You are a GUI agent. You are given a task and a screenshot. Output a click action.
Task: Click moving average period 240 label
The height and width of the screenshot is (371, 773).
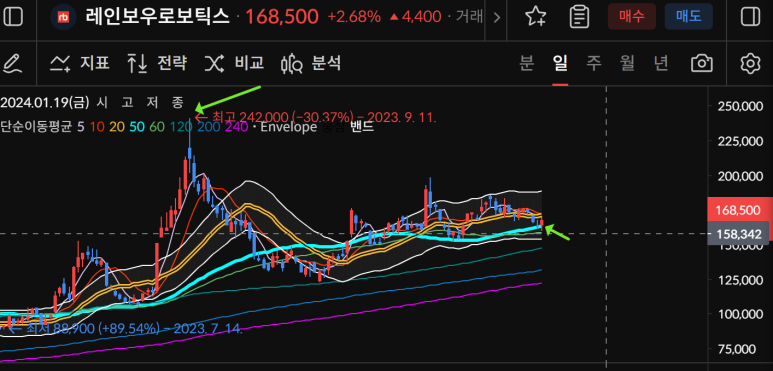236,127
